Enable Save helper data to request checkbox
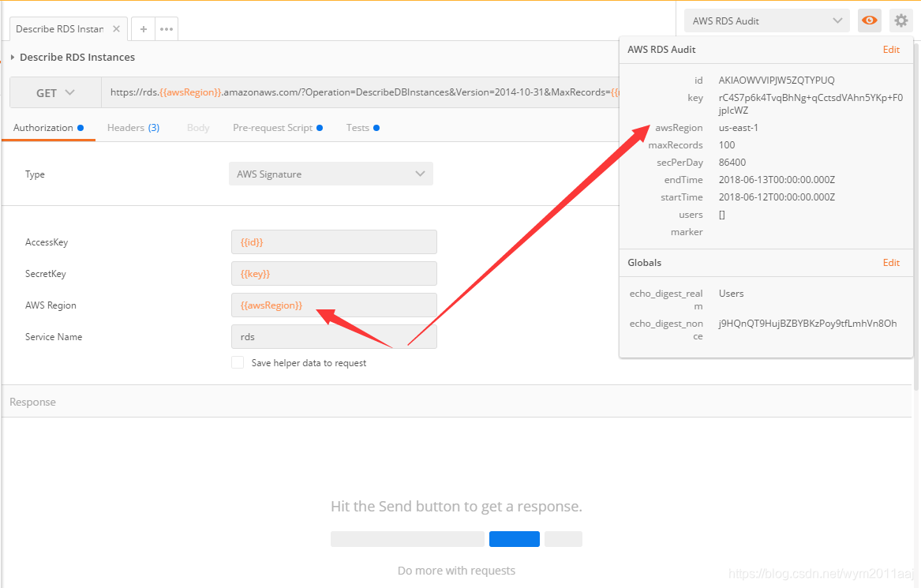921x588 pixels. click(x=238, y=362)
